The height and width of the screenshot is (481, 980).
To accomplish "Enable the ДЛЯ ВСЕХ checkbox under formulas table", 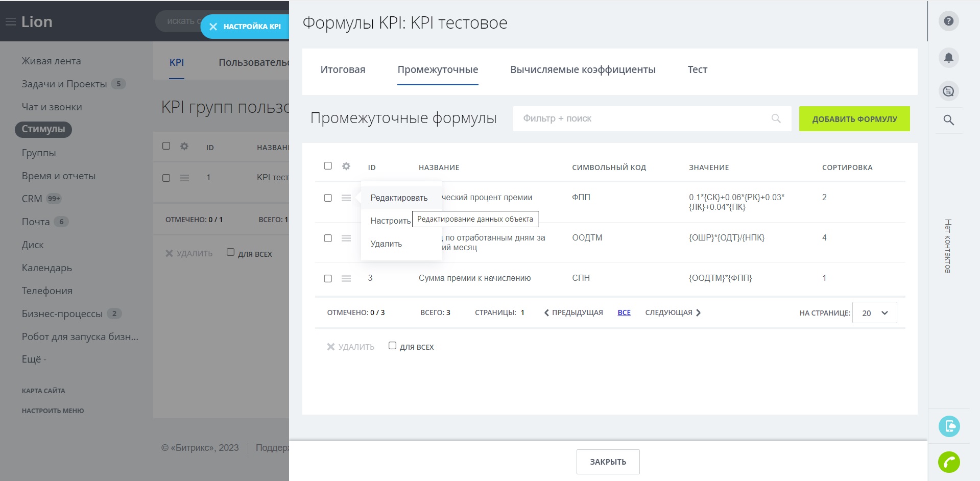I will pyautogui.click(x=392, y=346).
